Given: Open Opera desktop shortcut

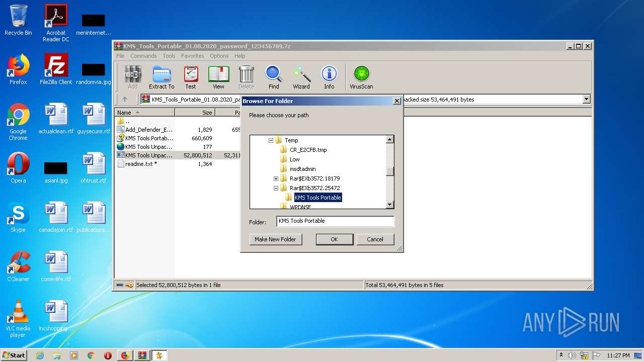Looking at the screenshot, I should [18, 168].
